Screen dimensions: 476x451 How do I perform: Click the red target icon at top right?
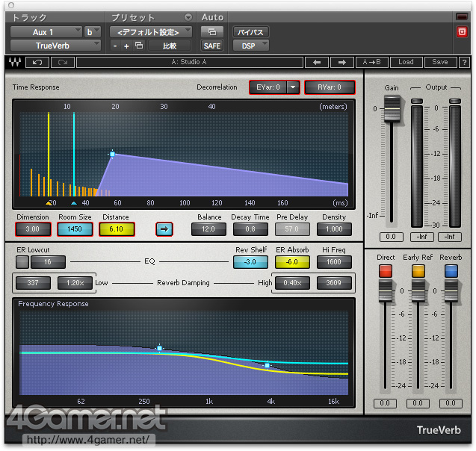point(462,31)
